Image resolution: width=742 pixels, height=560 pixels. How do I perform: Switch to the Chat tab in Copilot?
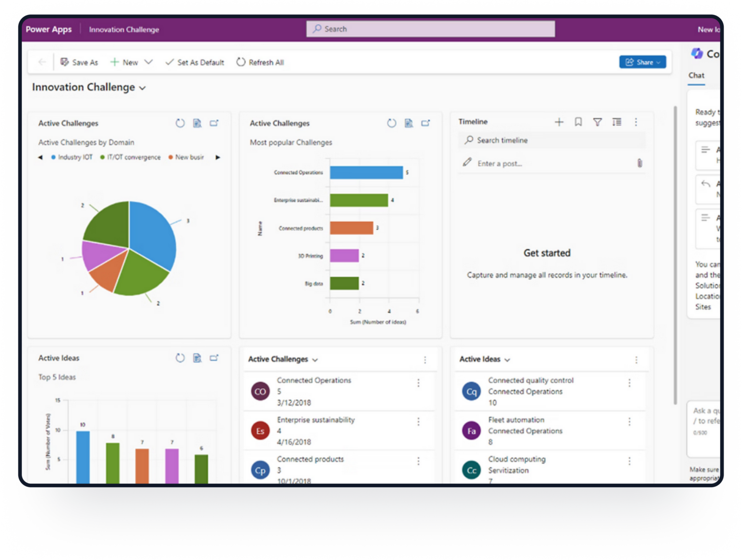click(x=696, y=75)
